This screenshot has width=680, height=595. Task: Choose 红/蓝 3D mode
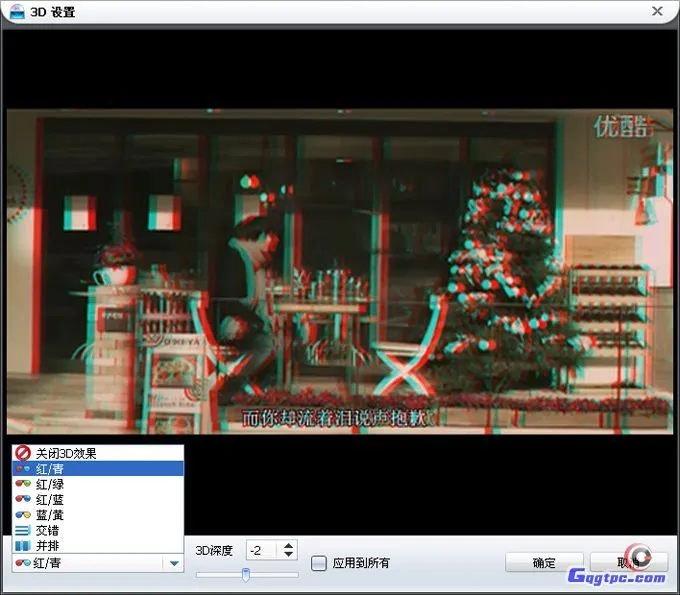(x=98, y=500)
